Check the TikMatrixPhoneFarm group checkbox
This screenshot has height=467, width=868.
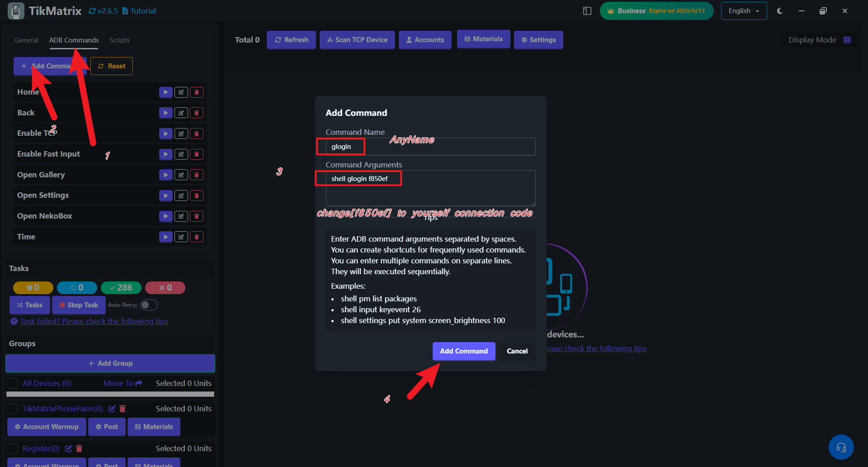point(13,409)
